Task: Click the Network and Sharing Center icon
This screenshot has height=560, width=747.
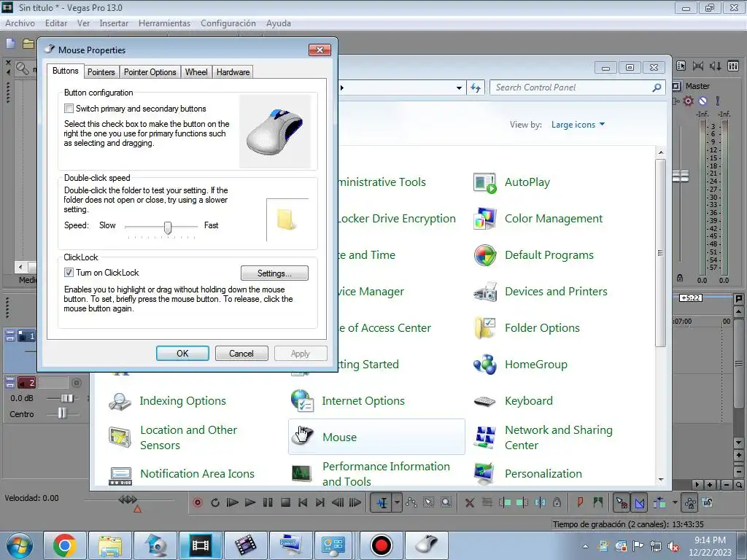Action: [x=485, y=437]
